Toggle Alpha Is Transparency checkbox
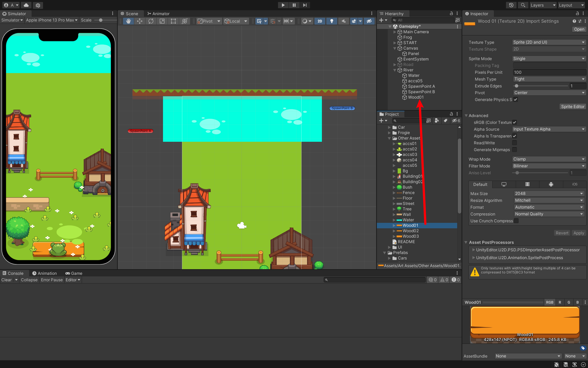The height and width of the screenshot is (368, 588). tap(514, 136)
